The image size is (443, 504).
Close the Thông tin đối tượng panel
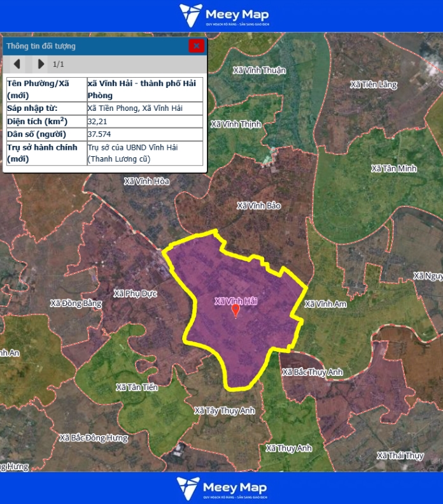pos(197,46)
